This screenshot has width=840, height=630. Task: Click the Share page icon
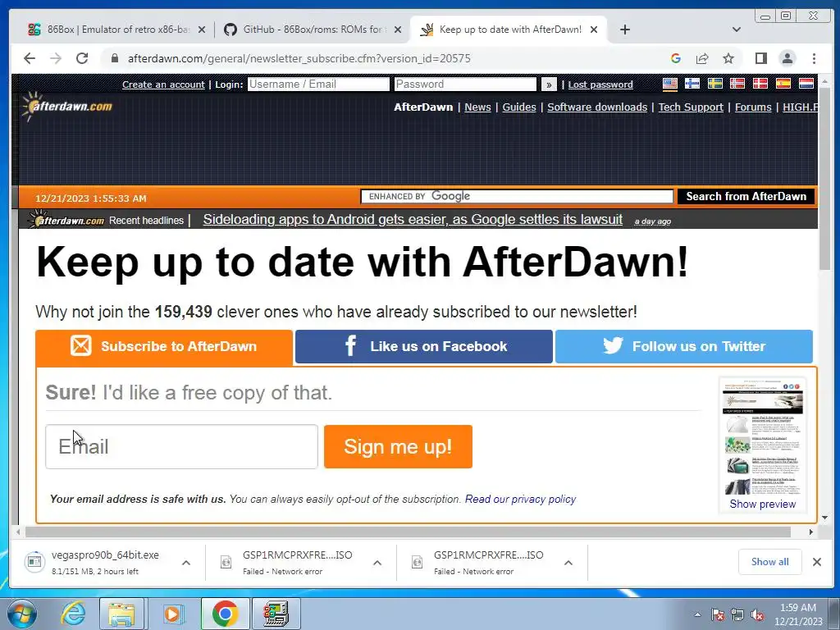[702, 58]
